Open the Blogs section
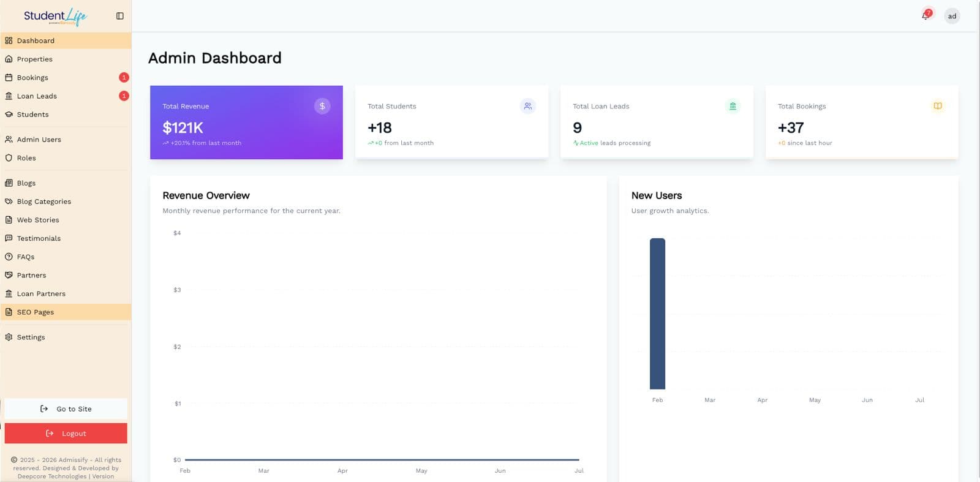Screen dimensions: 980x482 coord(66,183)
